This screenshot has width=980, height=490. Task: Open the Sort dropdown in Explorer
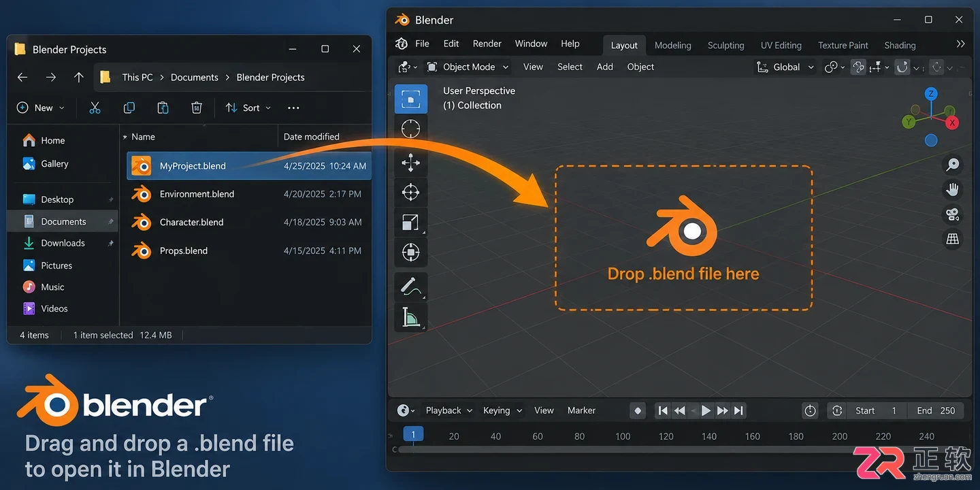(248, 108)
